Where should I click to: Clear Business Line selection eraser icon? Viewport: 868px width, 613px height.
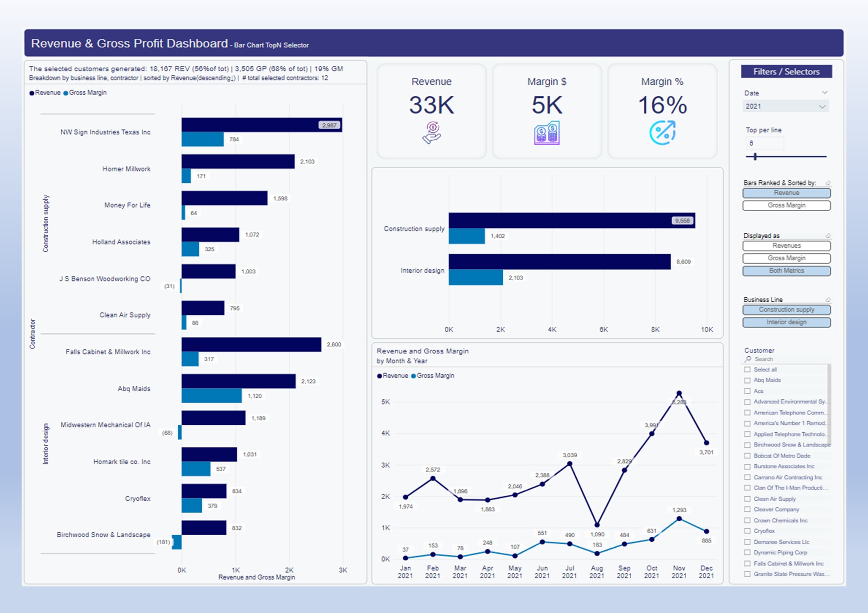tap(827, 300)
